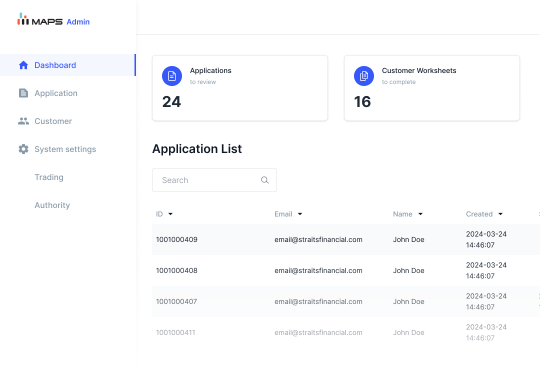The height and width of the screenshot is (379, 540).
Task: Click John Doe in row 1001000407
Action: [408, 302]
